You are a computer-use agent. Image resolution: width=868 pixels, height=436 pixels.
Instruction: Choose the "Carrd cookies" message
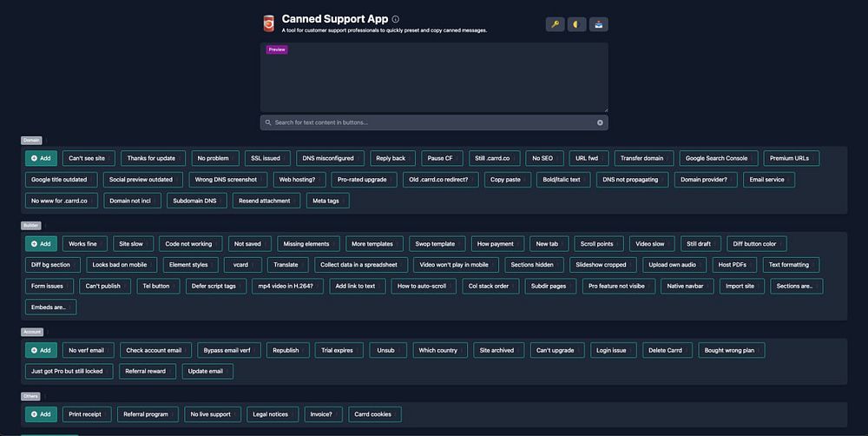click(x=375, y=413)
